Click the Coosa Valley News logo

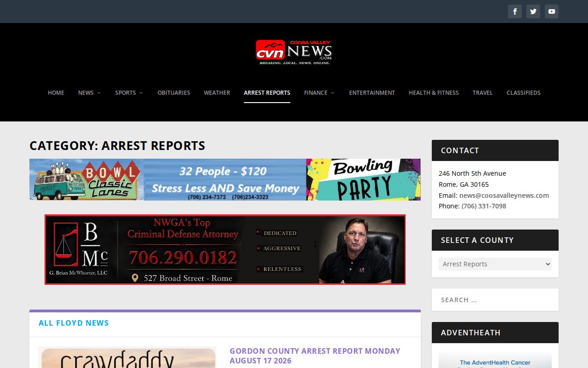click(x=294, y=52)
